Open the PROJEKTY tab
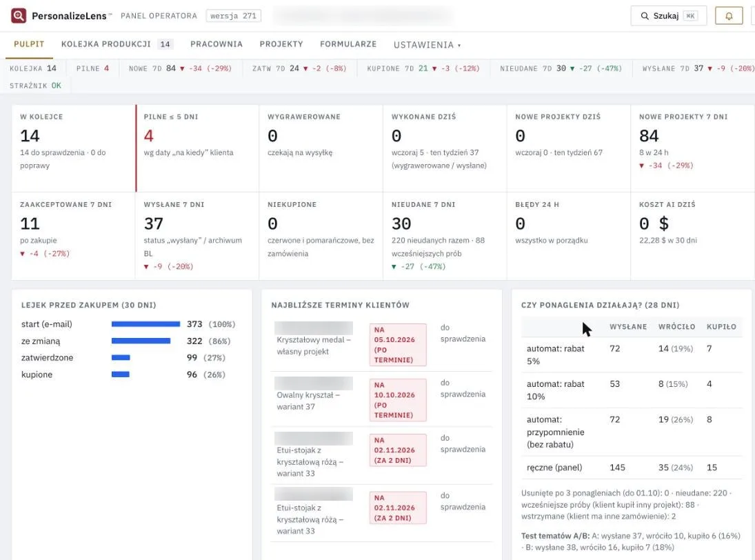The height and width of the screenshot is (560, 755). [281, 44]
